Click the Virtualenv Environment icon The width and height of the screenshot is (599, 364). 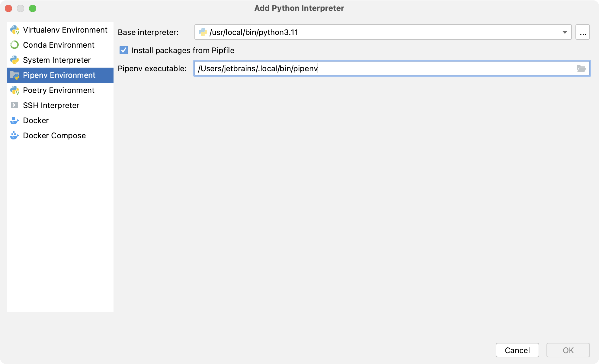tap(15, 30)
